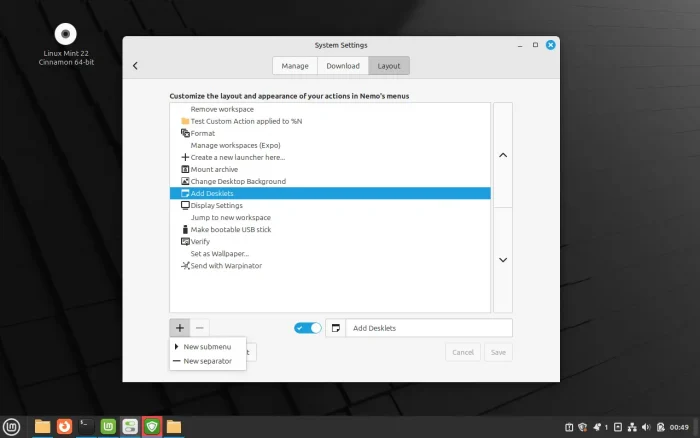Open Firefox from the taskbar
This screenshot has width=700, height=438.
[65, 426]
